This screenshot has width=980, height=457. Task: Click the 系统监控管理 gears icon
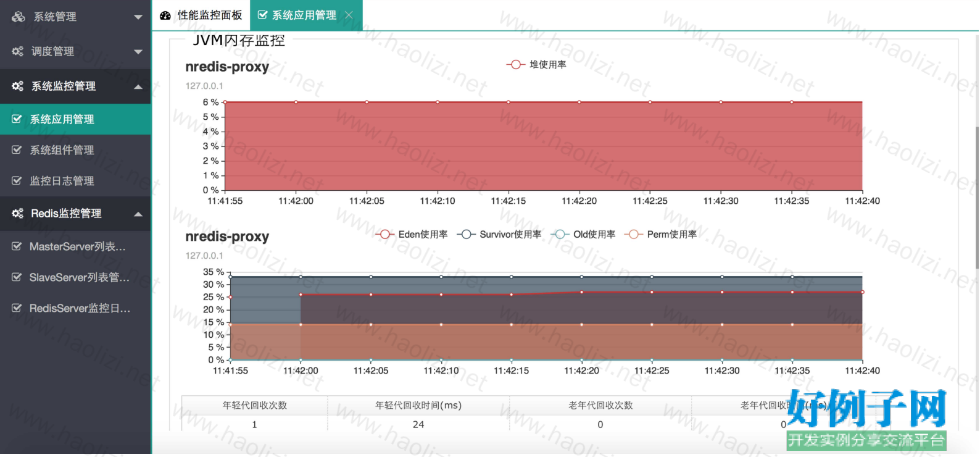18,86
